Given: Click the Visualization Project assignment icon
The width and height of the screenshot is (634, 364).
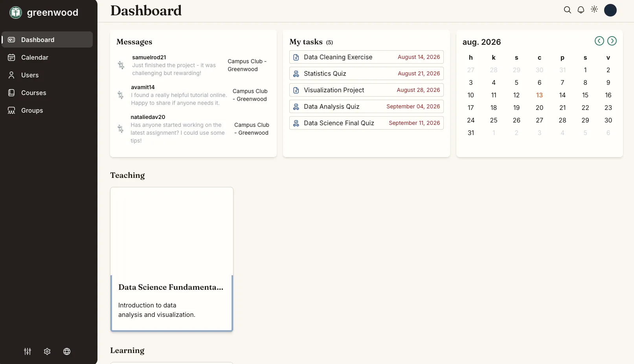Looking at the screenshot, I should click(x=296, y=90).
